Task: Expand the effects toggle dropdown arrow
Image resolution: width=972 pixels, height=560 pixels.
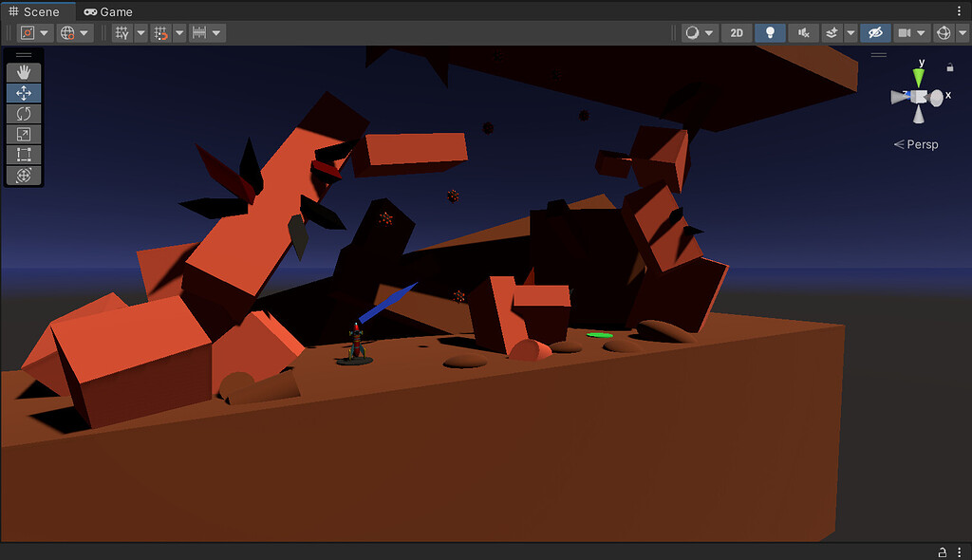Action: pyautogui.click(x=850, y=33)
